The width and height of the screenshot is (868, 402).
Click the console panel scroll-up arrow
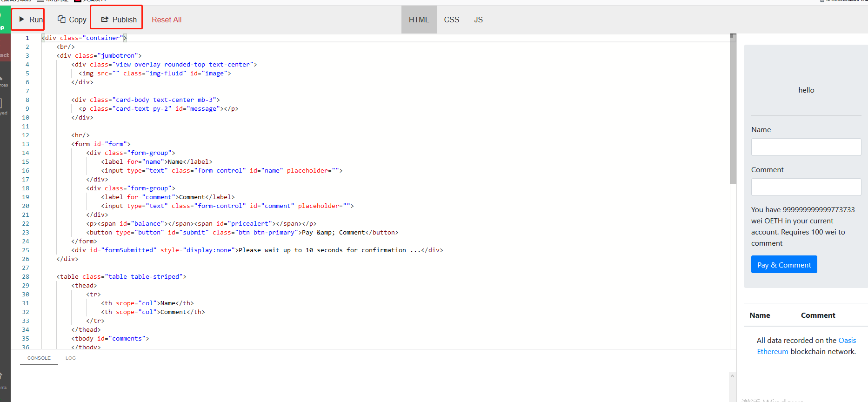pyautogui.click(x=733, y=376)
